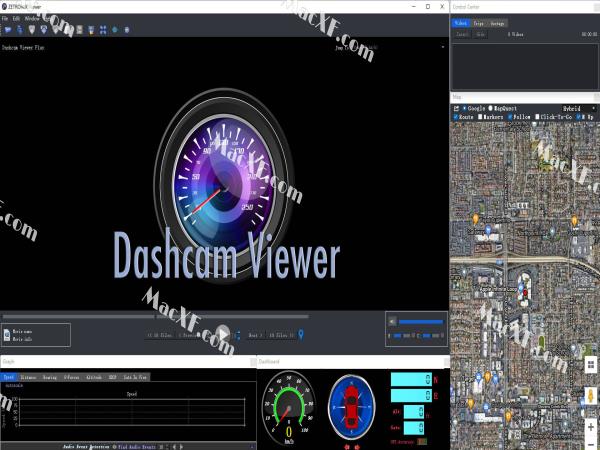Click the blue four-arrows fullscreen toolbar icon
The image size is (600, 450).
point(103,30)
